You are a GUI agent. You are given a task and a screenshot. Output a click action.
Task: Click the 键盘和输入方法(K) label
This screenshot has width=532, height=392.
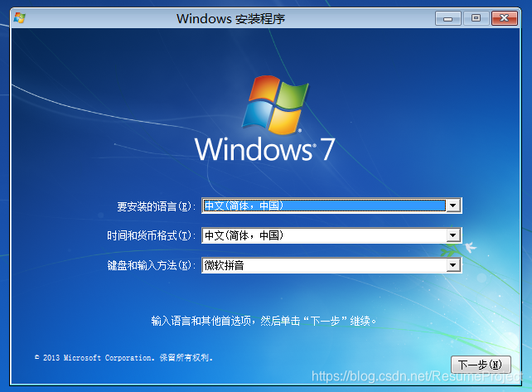coord(152,265)
